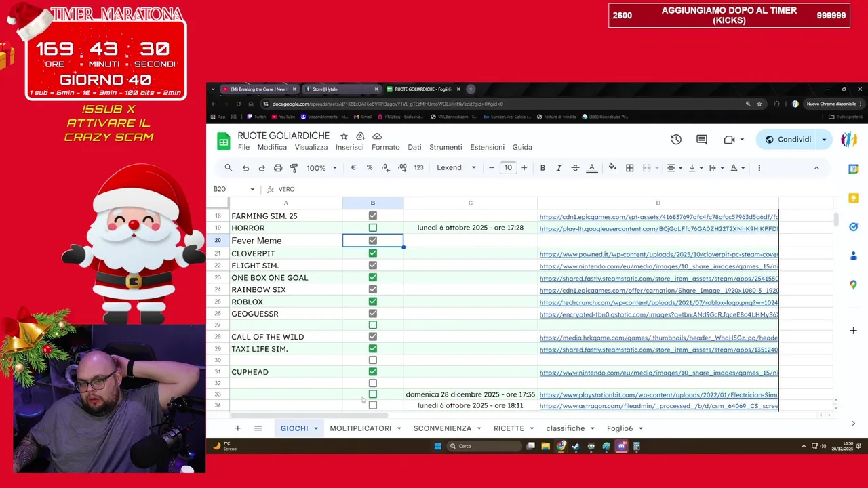
Task: Print the spreadsheet with the printer icon
Action: coord(278,168)
